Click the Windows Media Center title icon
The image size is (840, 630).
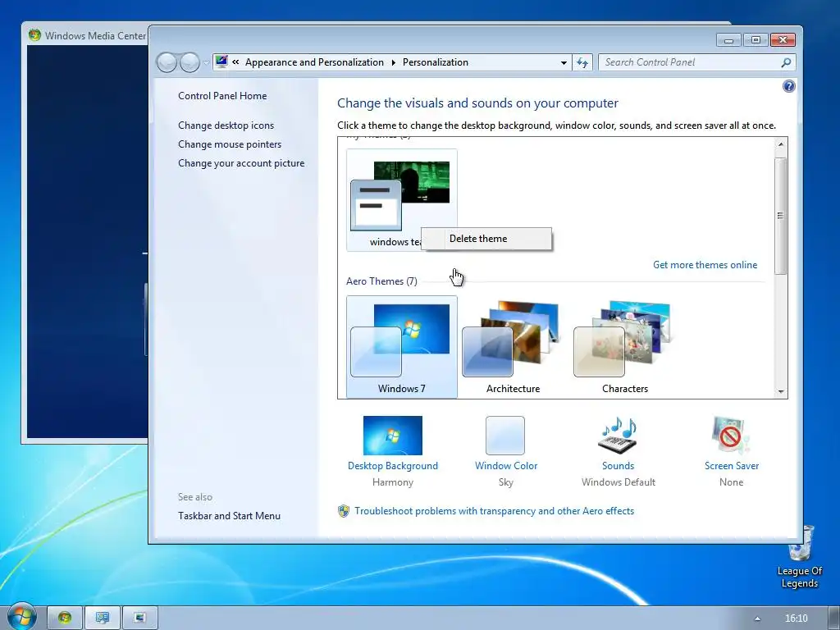pos(34,35)
